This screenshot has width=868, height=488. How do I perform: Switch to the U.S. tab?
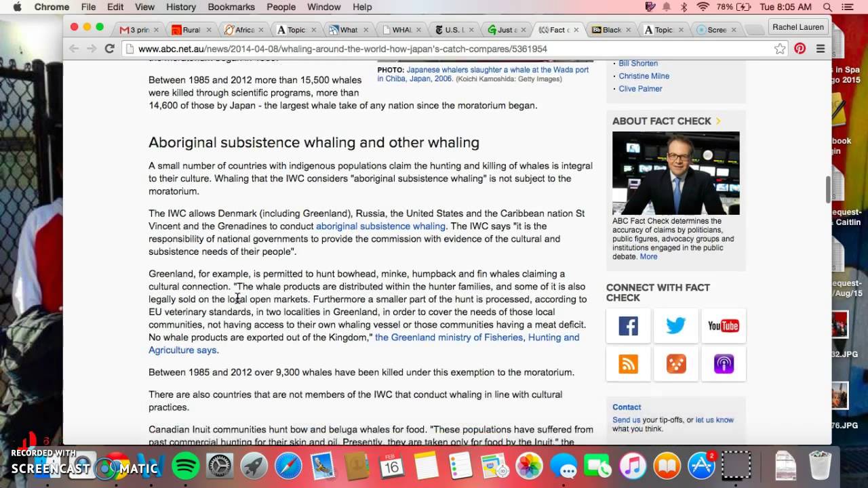click(x=455, y=30)
